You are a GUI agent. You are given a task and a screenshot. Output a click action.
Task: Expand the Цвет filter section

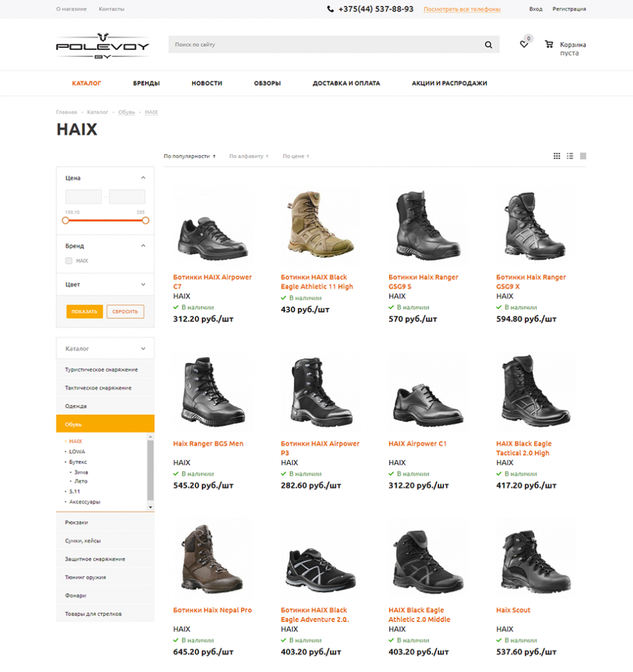143,285
